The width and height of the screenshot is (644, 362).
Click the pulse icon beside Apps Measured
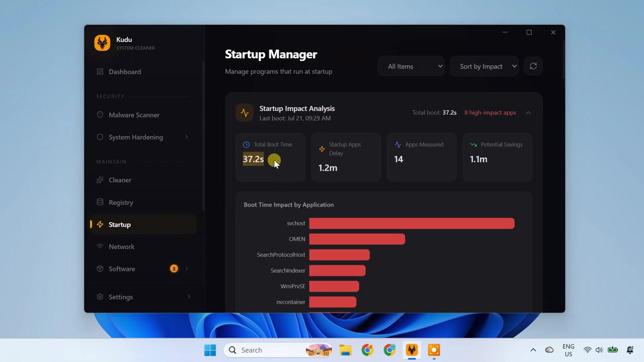[398, 144]
